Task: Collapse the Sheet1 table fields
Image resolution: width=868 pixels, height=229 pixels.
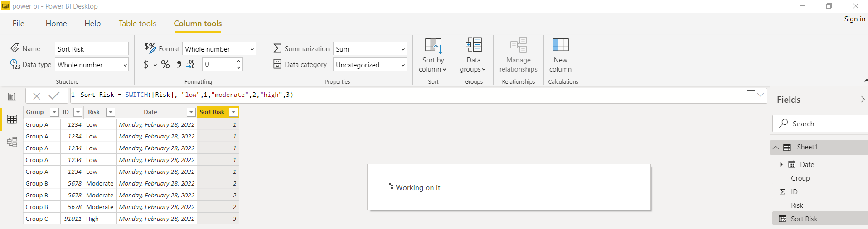Action: pos(776,148)
